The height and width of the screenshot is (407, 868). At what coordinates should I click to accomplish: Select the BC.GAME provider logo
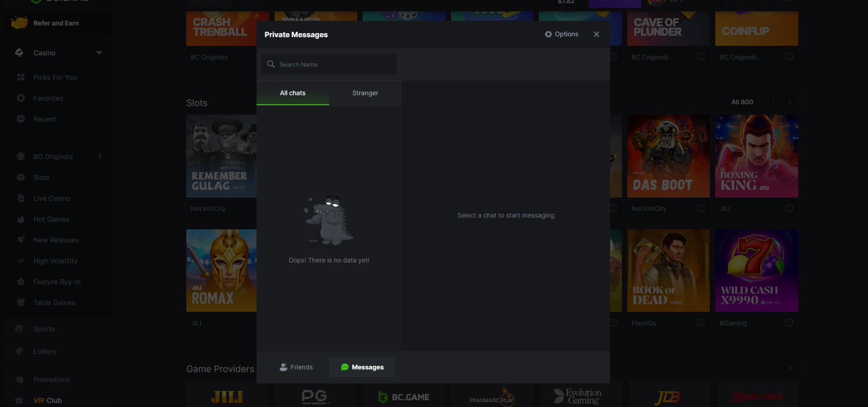pos(404,397)
